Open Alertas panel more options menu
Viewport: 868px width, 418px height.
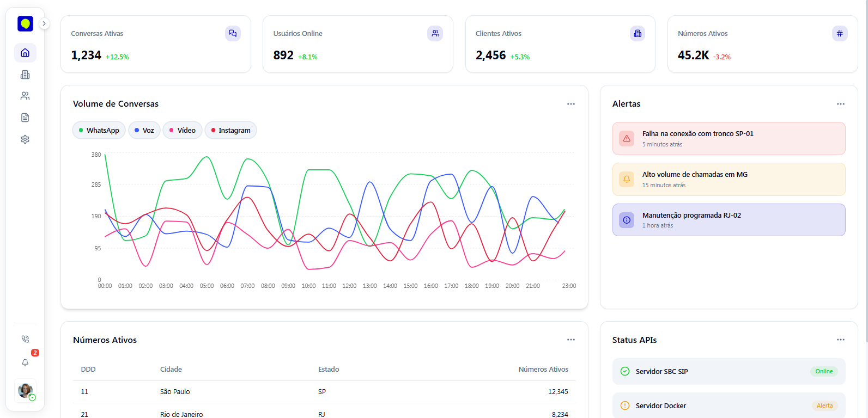840,104
